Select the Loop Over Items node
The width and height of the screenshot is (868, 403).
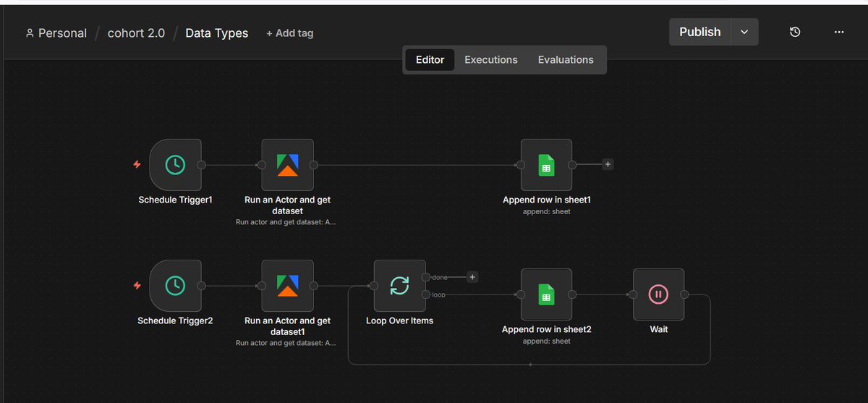coord(399,286)
